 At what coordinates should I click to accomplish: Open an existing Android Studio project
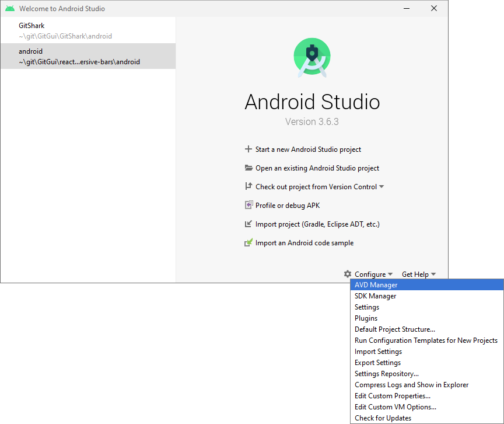[317, 168]
